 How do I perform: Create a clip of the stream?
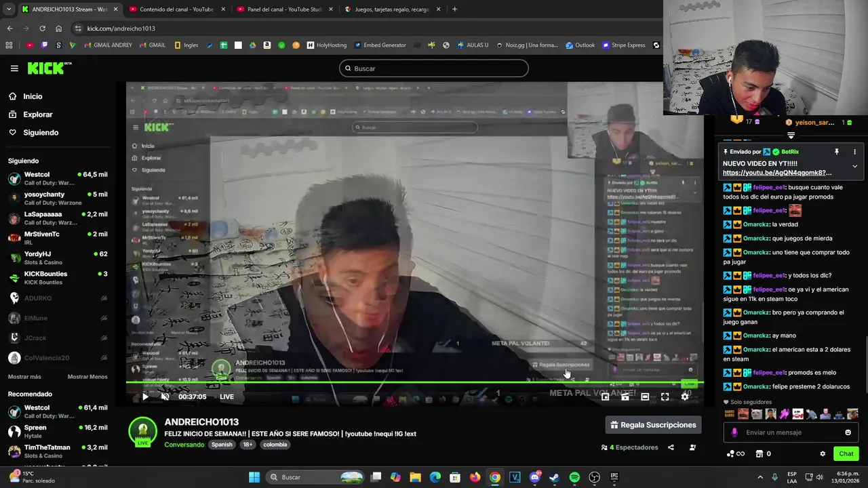[x=625, y=397]
